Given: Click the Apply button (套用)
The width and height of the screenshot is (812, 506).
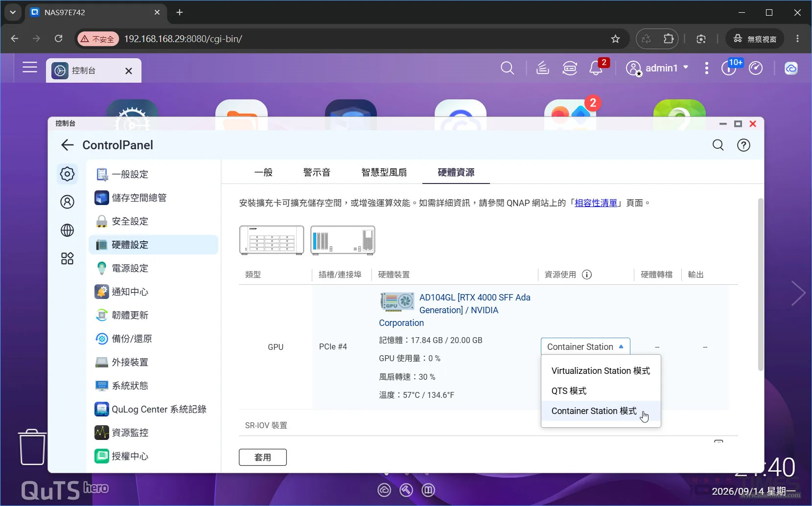Looking at the screenshot, I should pyautogui.click(x=263, y=457).
